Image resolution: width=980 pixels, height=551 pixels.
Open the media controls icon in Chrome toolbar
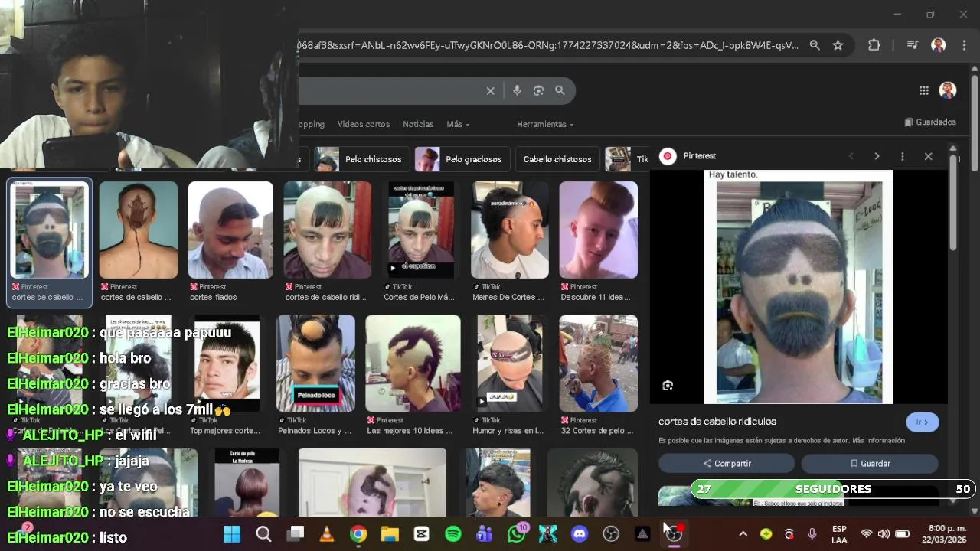tap(912, 45)
